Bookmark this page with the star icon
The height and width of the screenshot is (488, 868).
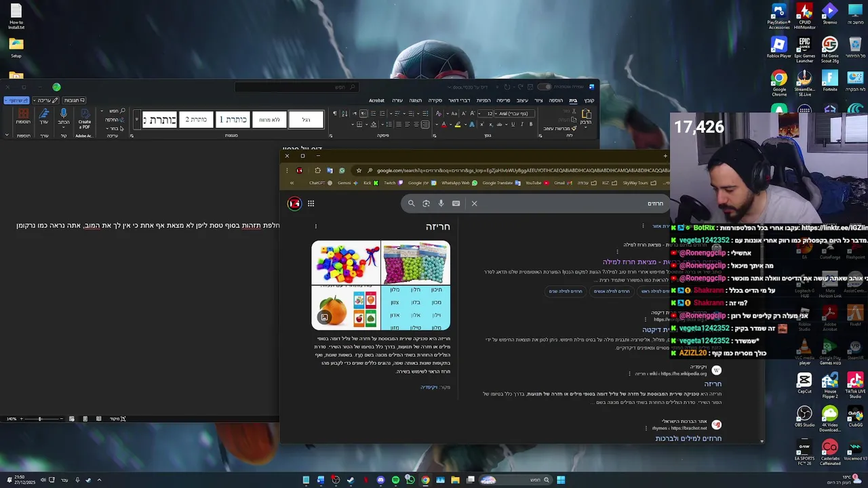(359, 170)
